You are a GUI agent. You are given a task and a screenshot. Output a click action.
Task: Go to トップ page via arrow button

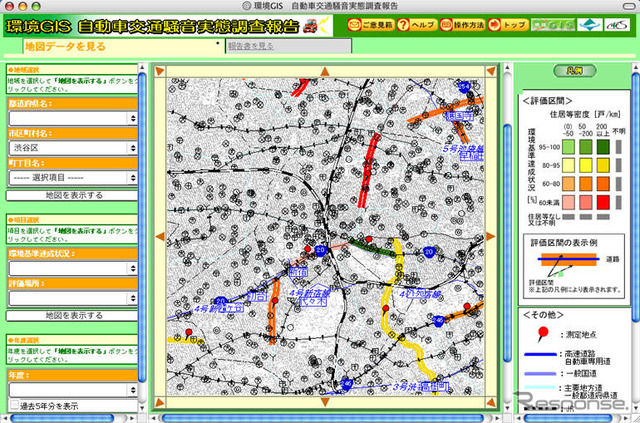coord(509,25)
